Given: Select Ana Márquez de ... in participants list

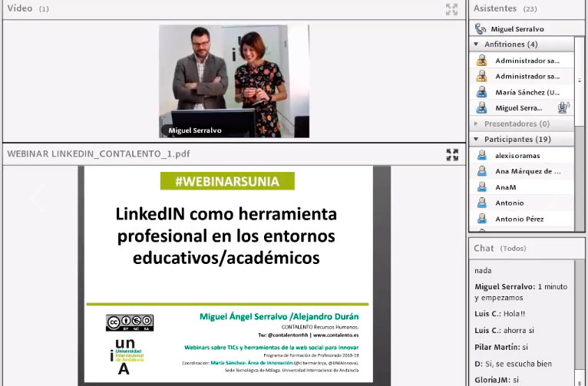Looking at the screenshot, I should coord(522,171).
